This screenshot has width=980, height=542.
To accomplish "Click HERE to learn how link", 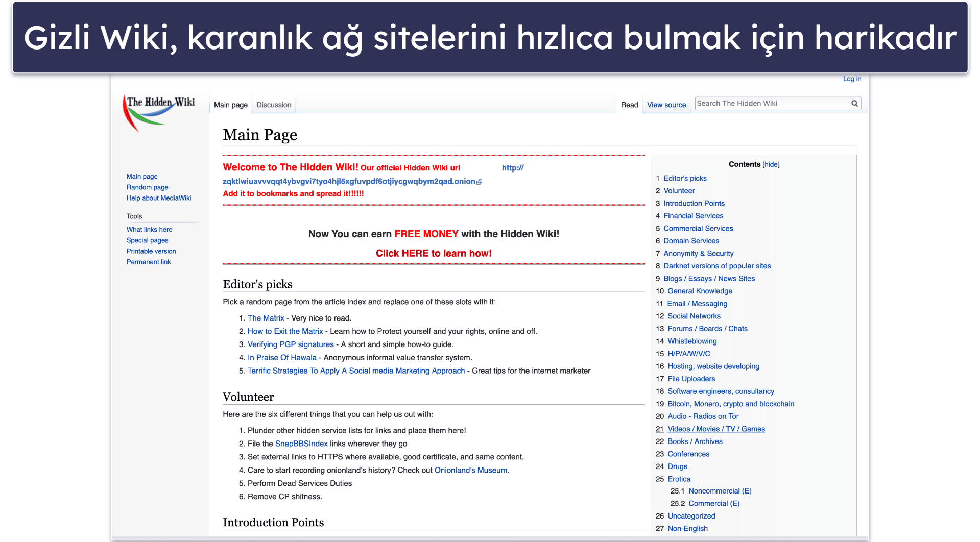I will pyautogui.click(x=434, y=253).
